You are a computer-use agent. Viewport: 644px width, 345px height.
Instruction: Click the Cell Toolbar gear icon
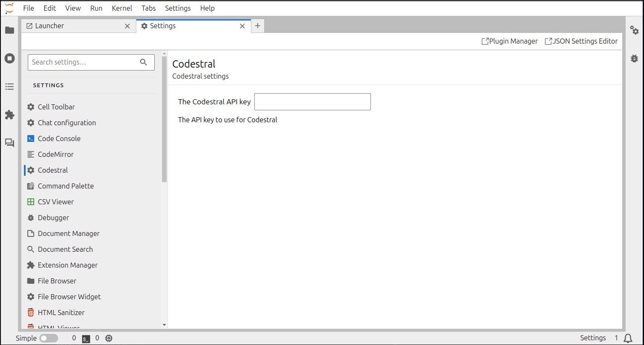pyautogui.click(x=31, y=107)
